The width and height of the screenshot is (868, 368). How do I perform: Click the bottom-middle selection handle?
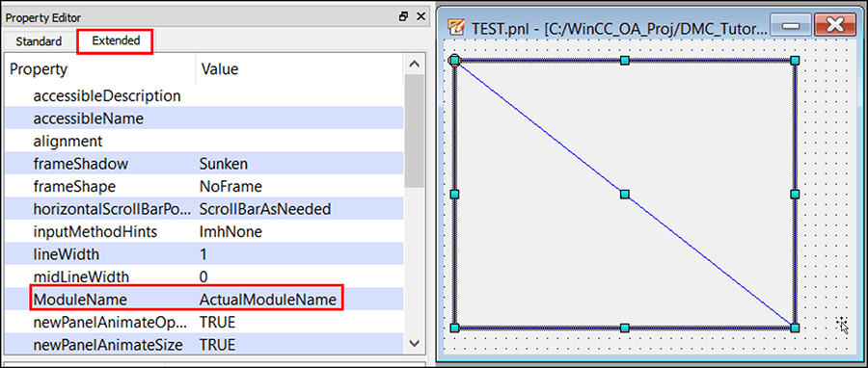click(625, 329)
